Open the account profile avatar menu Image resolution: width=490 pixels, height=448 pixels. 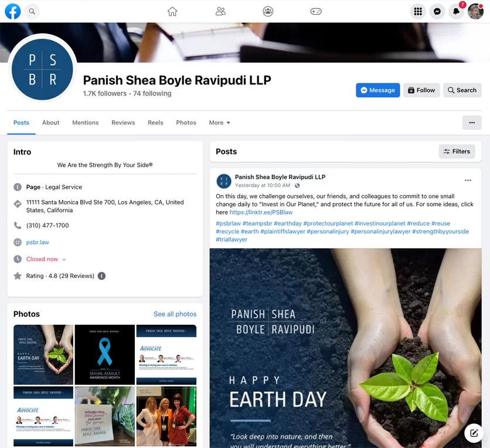click(475, 11)
